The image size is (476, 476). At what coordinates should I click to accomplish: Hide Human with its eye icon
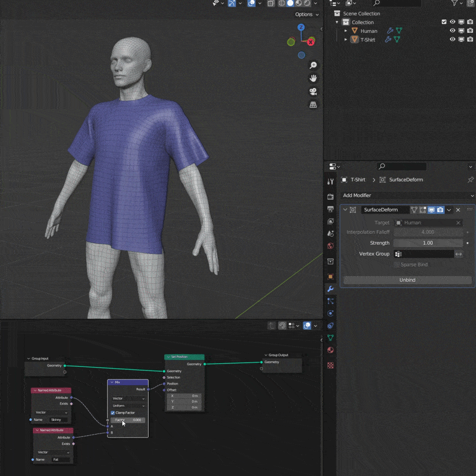(x=452, y=30)
